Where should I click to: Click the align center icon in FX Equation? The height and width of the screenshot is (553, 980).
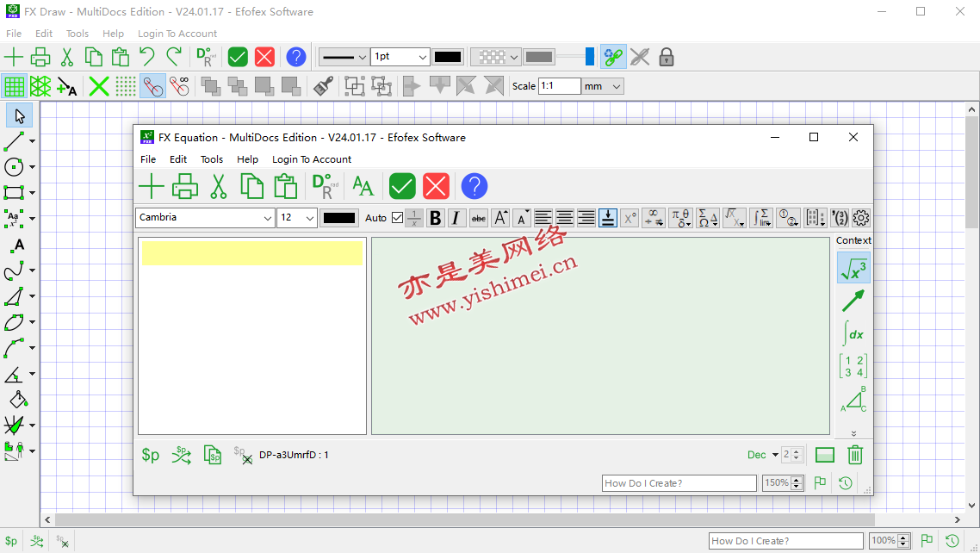pyautogui.click(x=565, y=217)
